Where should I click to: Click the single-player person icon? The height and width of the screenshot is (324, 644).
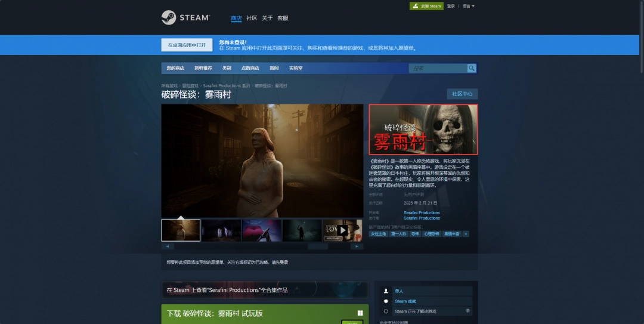pos(386,291)
